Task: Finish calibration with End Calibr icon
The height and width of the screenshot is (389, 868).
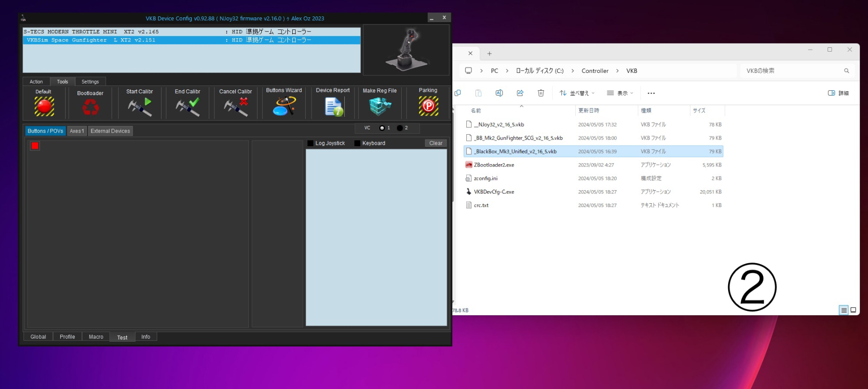Action: coord(188,107)
